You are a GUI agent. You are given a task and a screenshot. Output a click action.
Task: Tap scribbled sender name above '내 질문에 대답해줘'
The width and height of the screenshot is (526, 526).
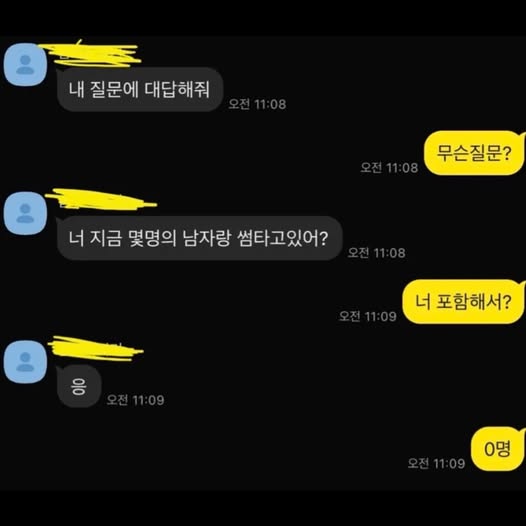pyautogui.click(x=91, y=54)
